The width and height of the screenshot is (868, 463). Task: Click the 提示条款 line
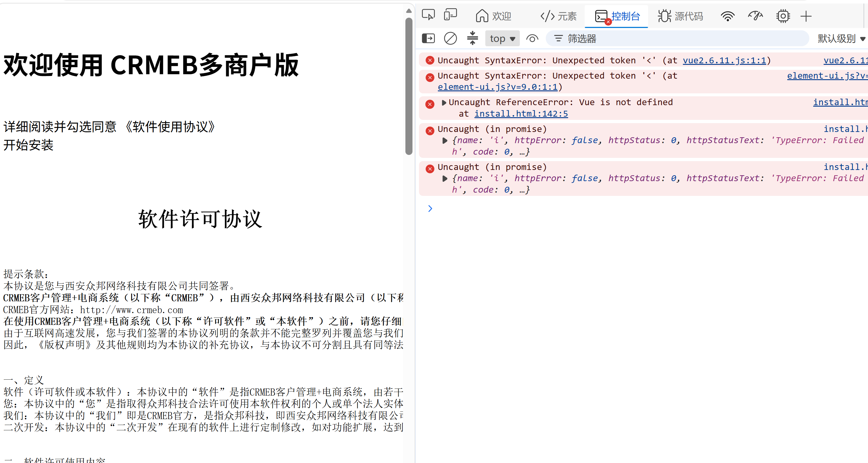point(26,274)
